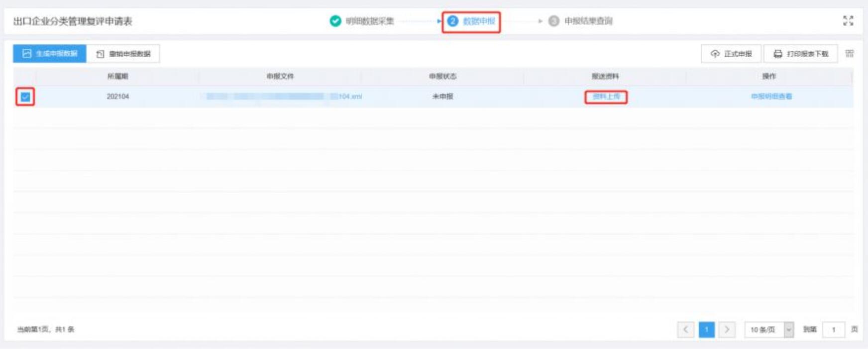Switch to 明细数据采集 step

(369, 21)
